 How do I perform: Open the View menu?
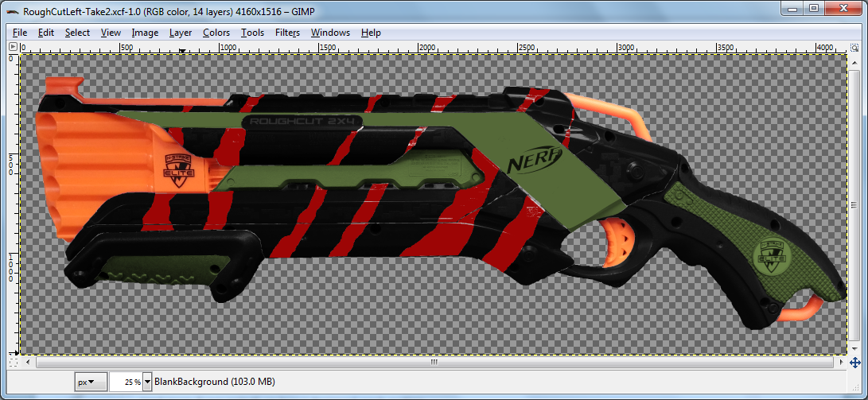click(x=111, y=33)
